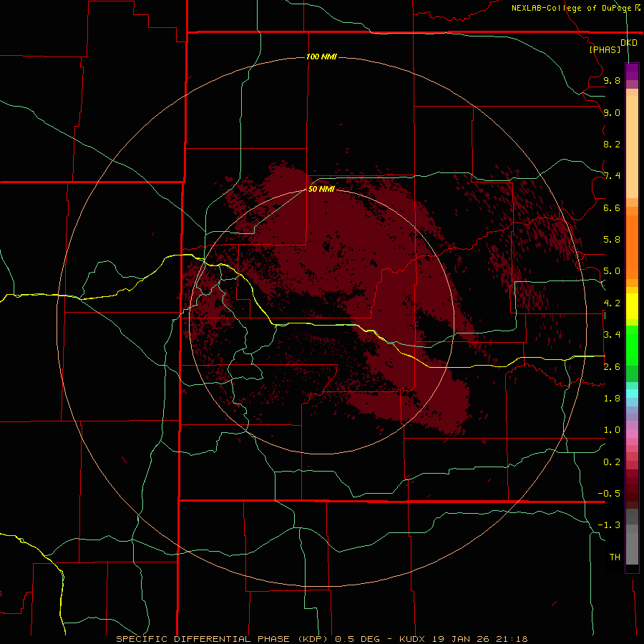Click the 4.2 value on the color scale
Screen dimensions: 644x644
point(612,303)
